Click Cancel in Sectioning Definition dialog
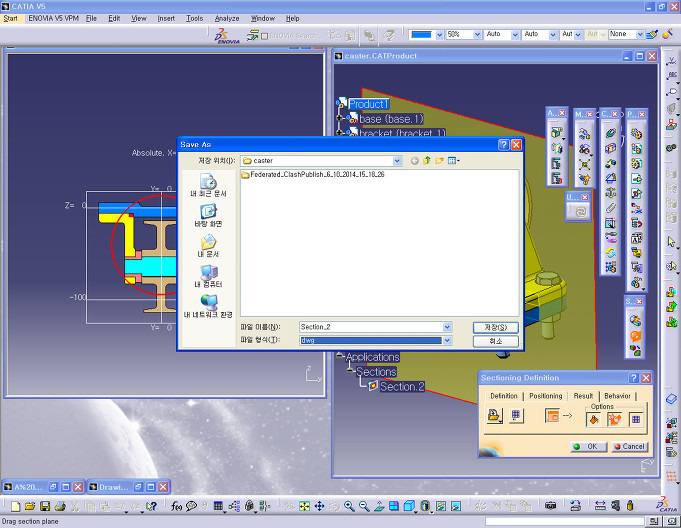Image resolution: width=681 pixels, height=528 pixels. 630,447
